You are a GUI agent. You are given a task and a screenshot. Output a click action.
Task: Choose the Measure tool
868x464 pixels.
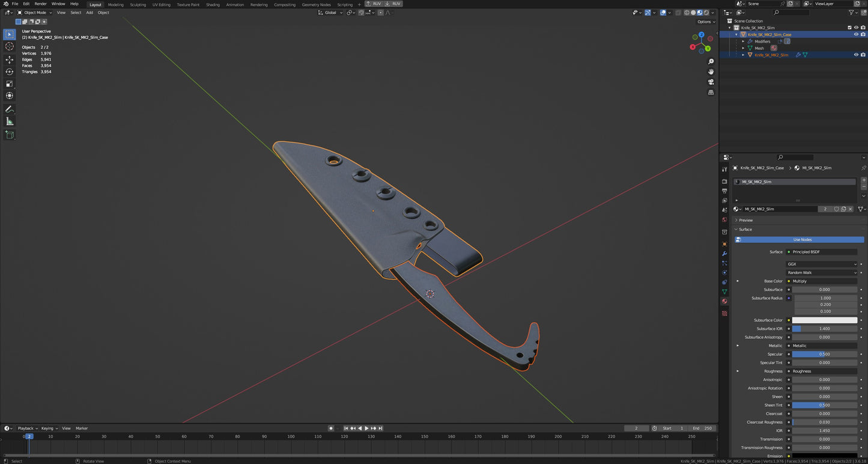10,121
